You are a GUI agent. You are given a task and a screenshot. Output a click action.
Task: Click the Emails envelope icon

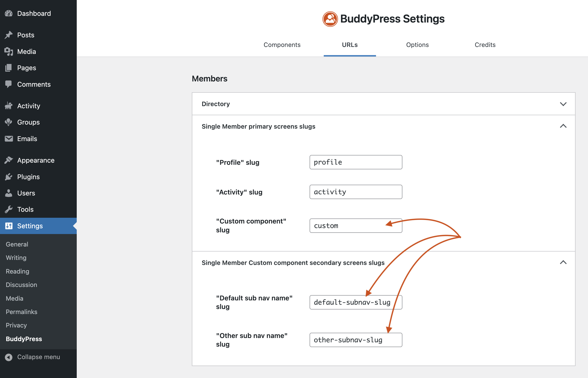click(9, 139)
